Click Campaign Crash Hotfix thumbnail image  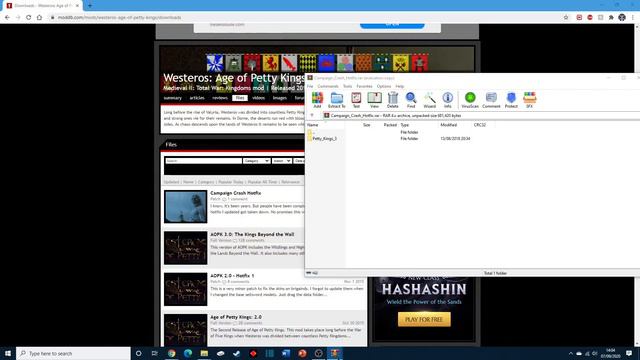point(186,207)
